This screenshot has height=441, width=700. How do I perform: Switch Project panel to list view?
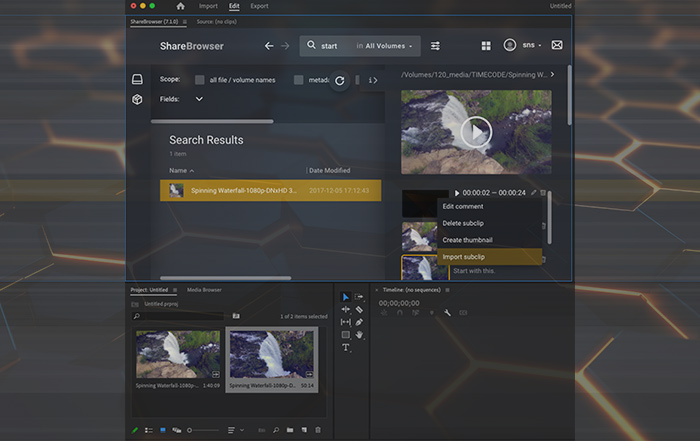[149, 430]
